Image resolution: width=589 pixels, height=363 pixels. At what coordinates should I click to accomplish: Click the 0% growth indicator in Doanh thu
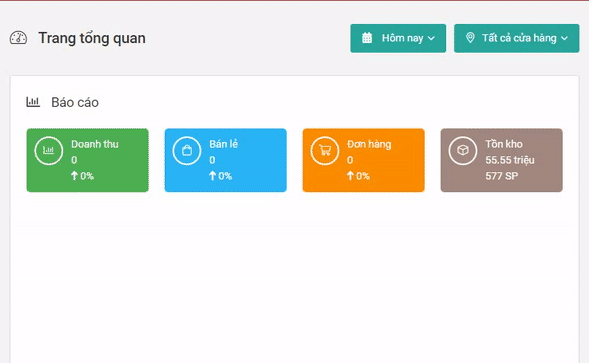pos(82,176)
